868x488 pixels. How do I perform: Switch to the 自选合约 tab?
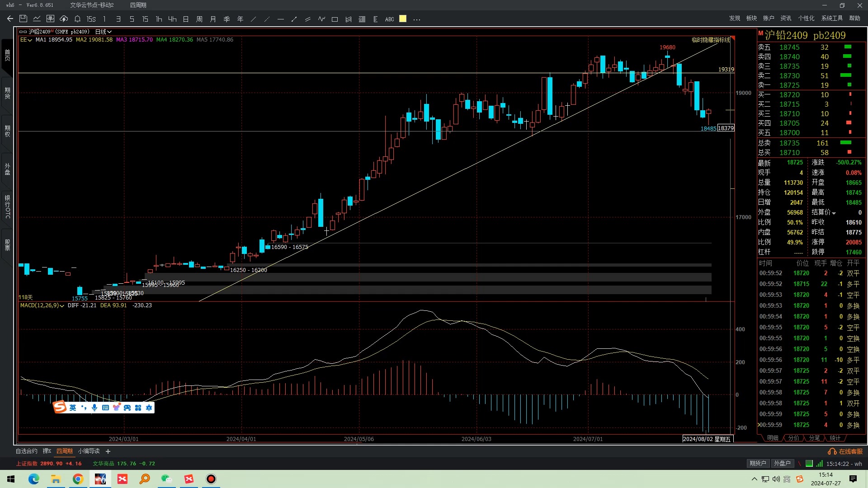[27, 451]
